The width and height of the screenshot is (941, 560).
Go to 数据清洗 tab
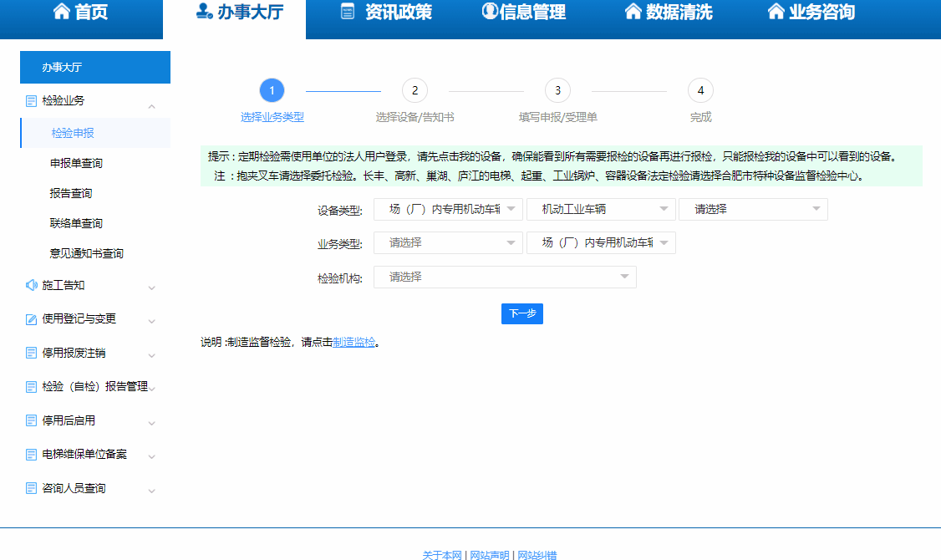668,12
